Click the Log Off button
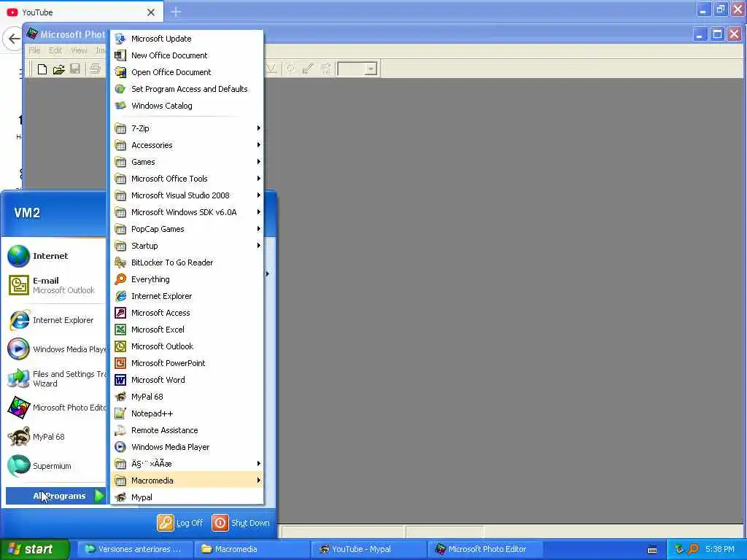Screen dimensions: 747x560 (180, 523)
